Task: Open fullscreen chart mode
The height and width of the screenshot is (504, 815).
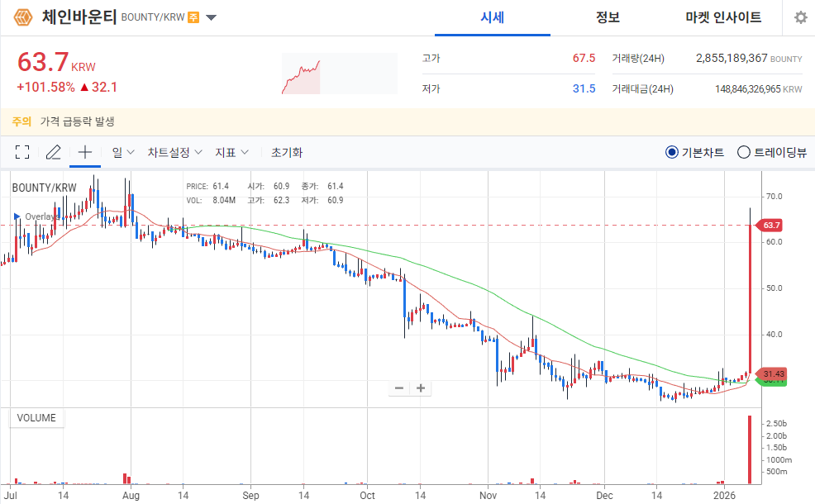Action: point(22,152)
